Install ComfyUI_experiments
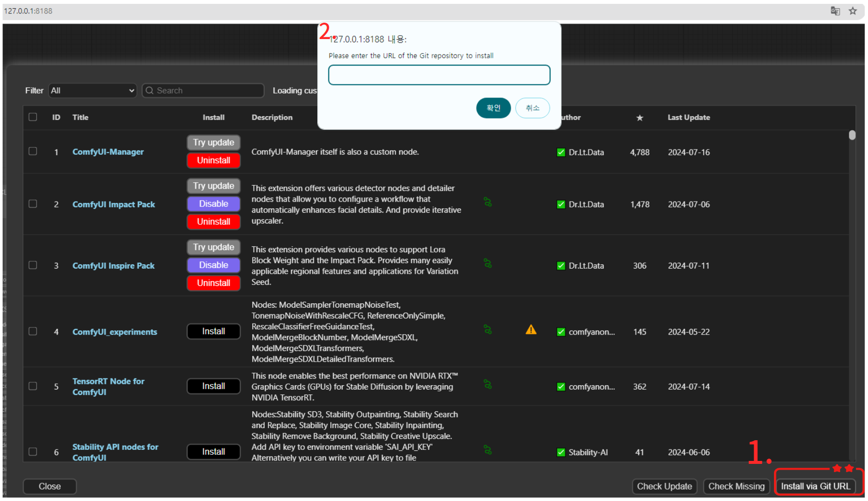 click(x=214, y=331)
